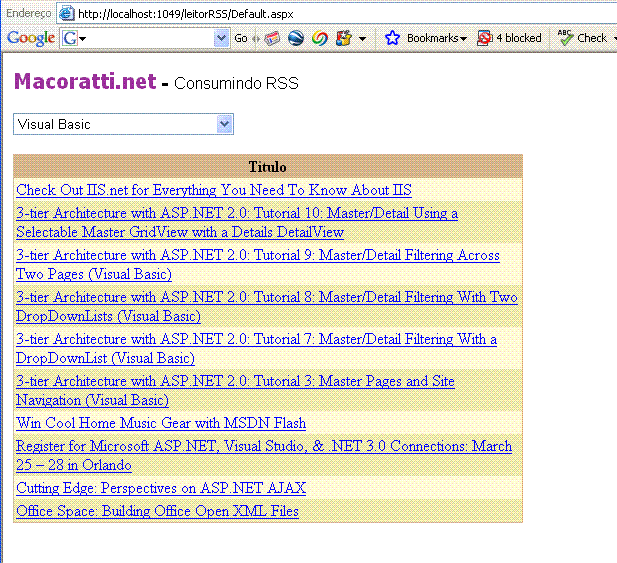Open the dropdown arrow after the bucket icon

(362, 39)
